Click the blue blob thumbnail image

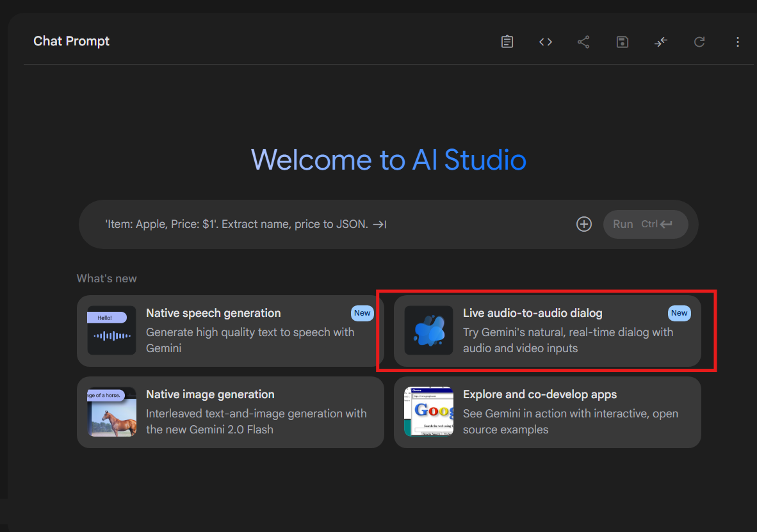tap(428, 331)
